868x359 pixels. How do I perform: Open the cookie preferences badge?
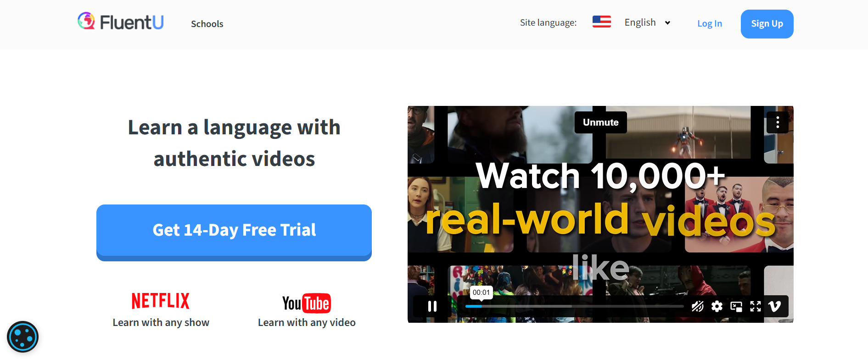click(22, 337)
